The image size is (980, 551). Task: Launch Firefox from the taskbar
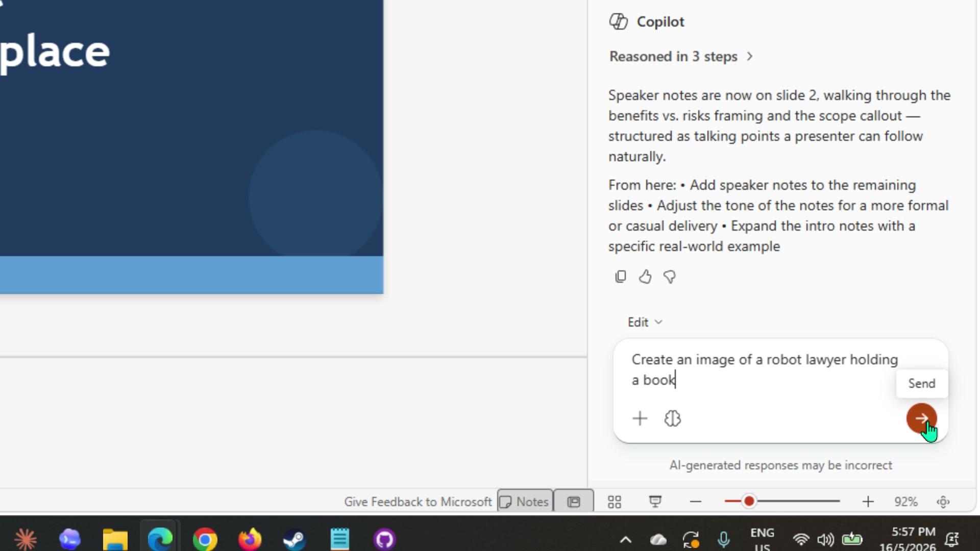click(250, 539)
